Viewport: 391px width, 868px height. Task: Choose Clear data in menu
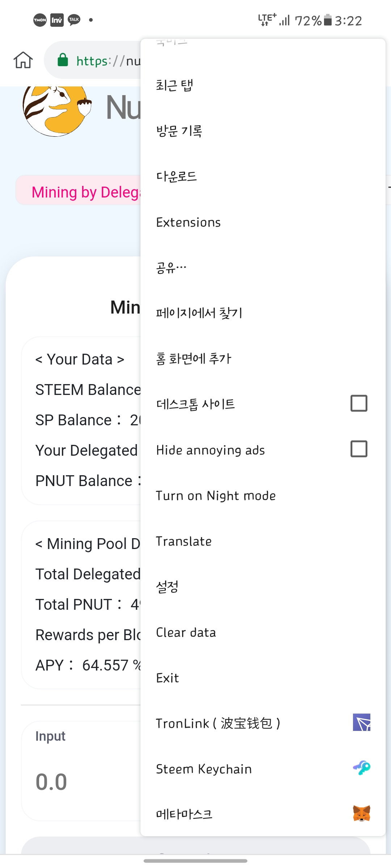pos(186,632)
